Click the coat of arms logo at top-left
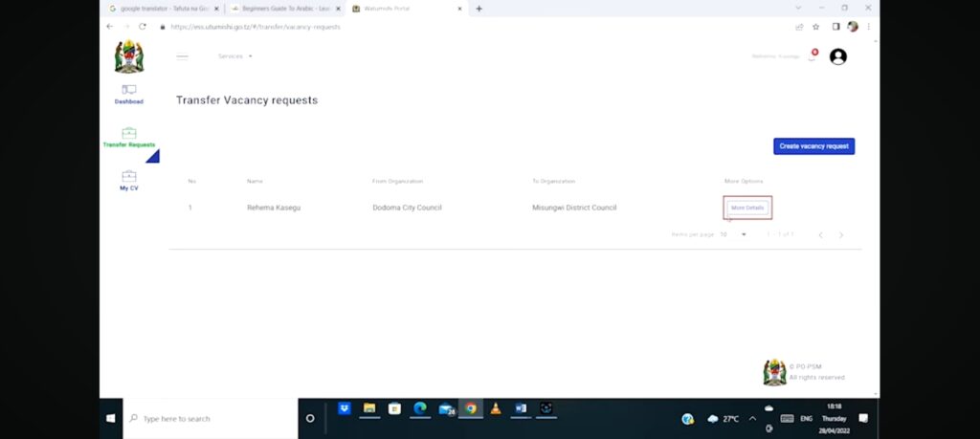This screenshot has width=980, height=439. 129,57
